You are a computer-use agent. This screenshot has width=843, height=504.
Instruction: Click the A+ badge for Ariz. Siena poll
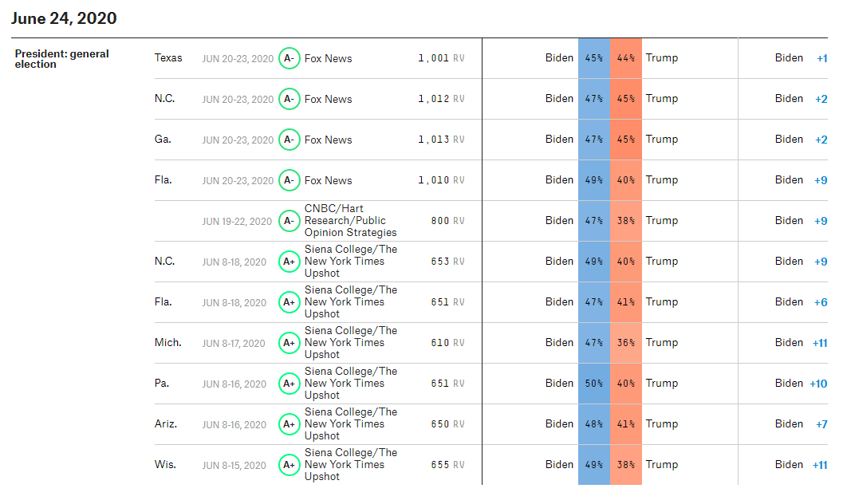(x=289, y=424)
